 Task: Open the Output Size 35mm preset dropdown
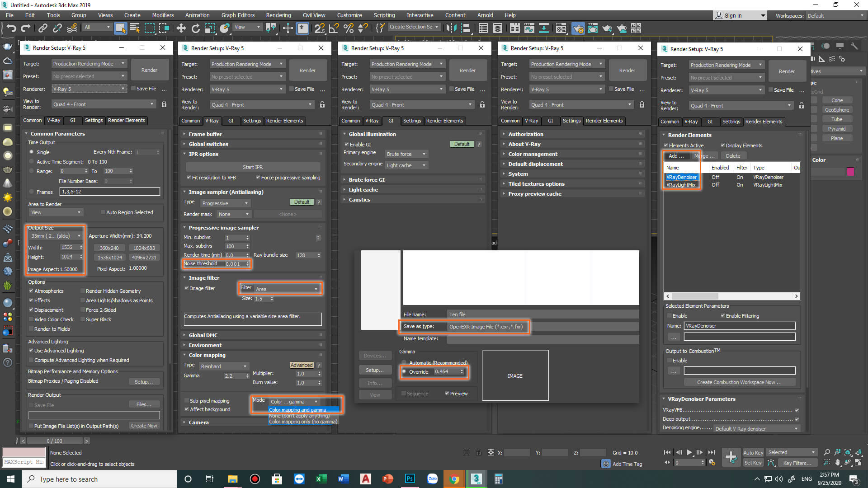coord(56,236)
